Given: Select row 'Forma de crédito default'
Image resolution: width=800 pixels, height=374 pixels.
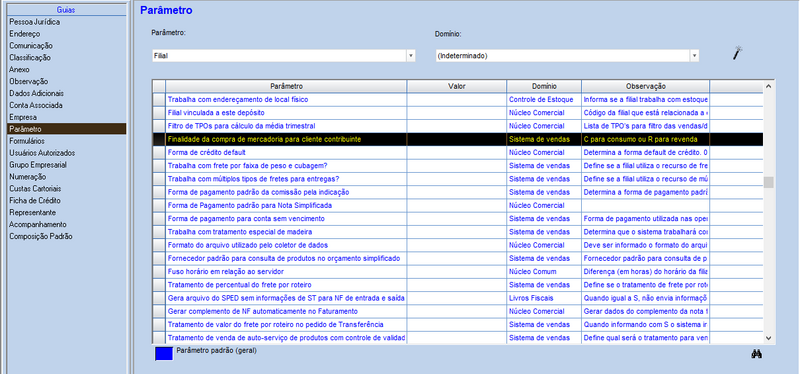Looking at the screenshot, I should pos(458,153).
